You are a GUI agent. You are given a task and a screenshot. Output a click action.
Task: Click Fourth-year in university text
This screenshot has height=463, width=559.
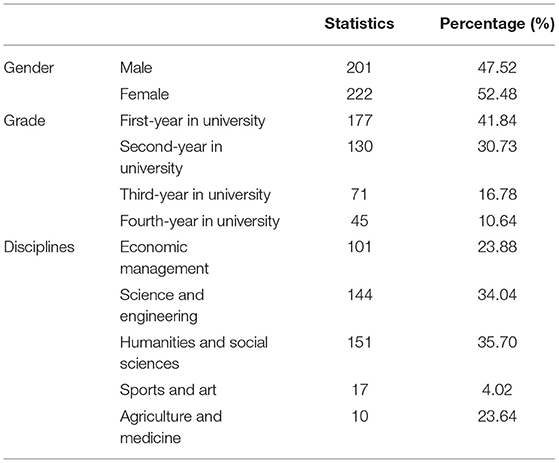coord(200,221)
